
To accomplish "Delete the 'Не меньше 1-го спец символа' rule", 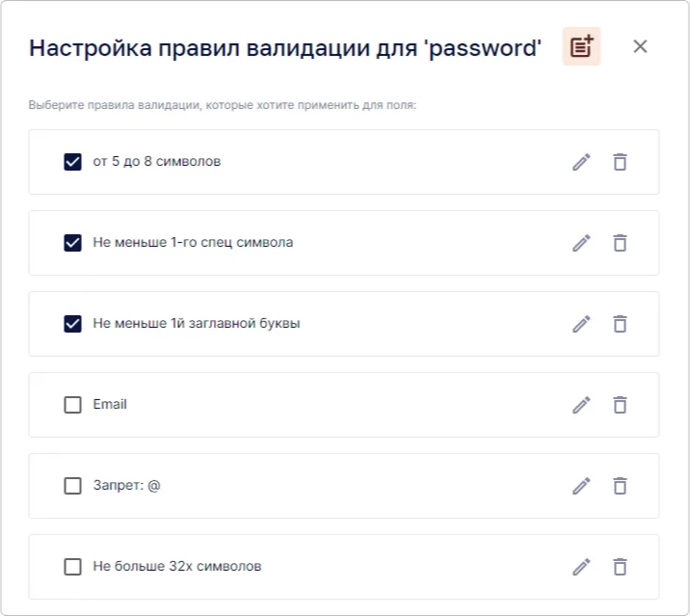I will (620, 243).
